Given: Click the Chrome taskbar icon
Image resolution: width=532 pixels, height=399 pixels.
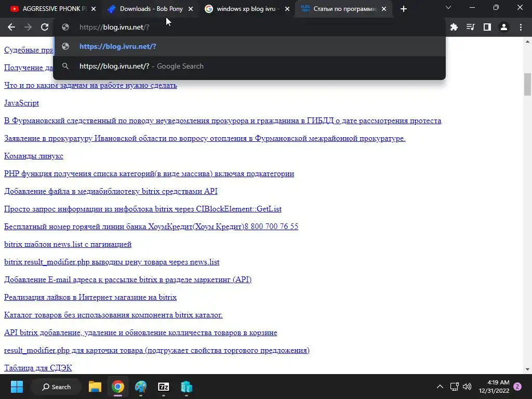Looking at the screenshot, I should [118, 387].
